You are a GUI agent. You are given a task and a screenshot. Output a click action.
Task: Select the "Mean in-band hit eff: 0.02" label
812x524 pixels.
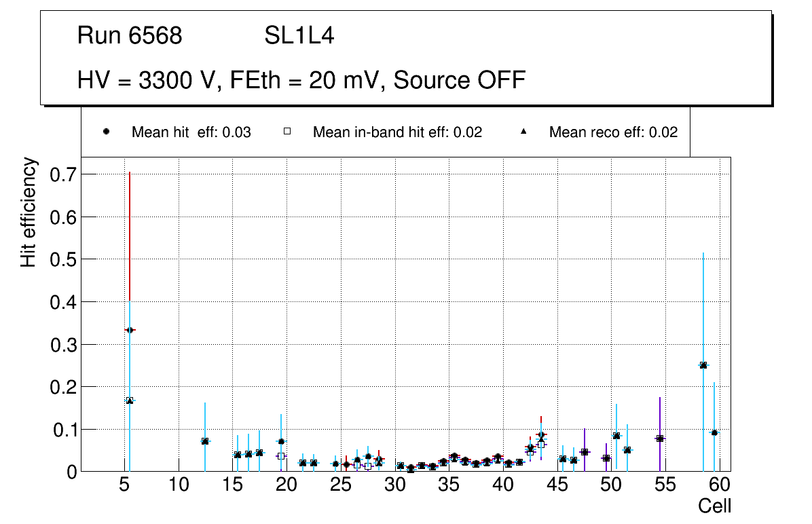coord(397,132)
